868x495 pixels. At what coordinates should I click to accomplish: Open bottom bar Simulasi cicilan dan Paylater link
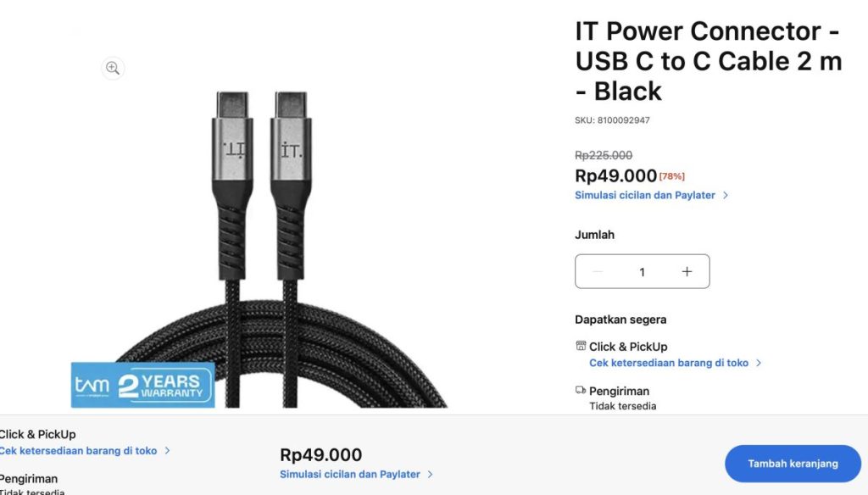[x=350, y=475]
